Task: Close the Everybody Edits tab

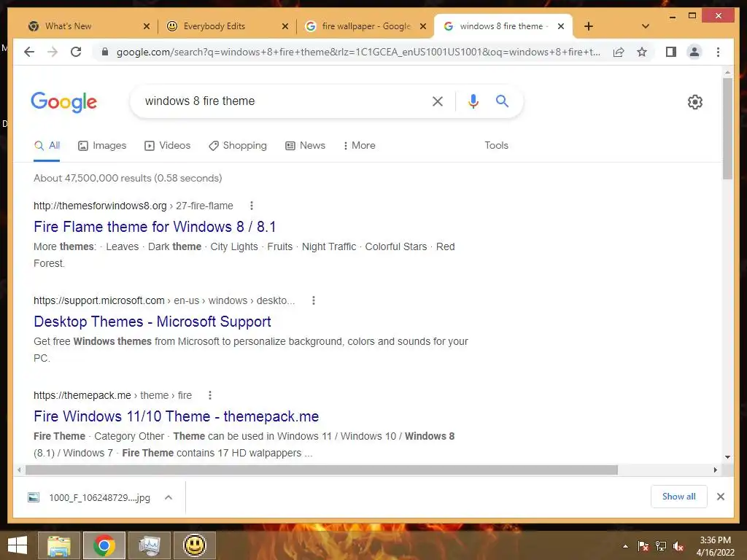Action: click(285, 26)
